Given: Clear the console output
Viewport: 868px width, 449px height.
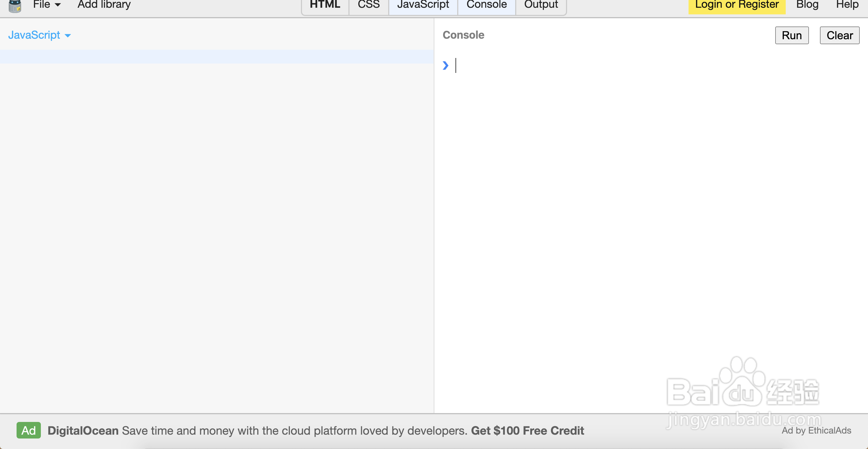Looking at the screenshot, I should click(x=840, y=35).
